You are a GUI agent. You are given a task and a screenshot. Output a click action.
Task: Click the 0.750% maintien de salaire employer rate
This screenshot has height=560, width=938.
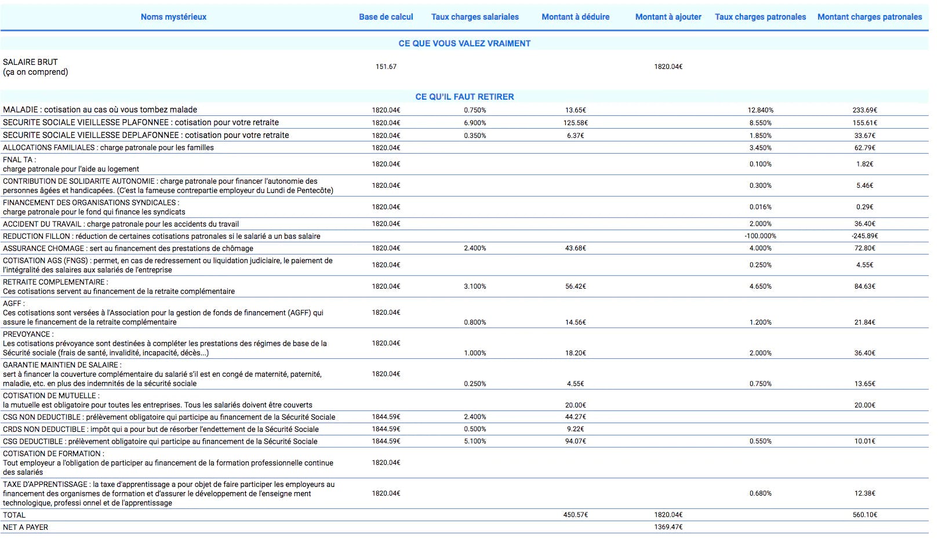pyautogui.click(x=761, y=384)
